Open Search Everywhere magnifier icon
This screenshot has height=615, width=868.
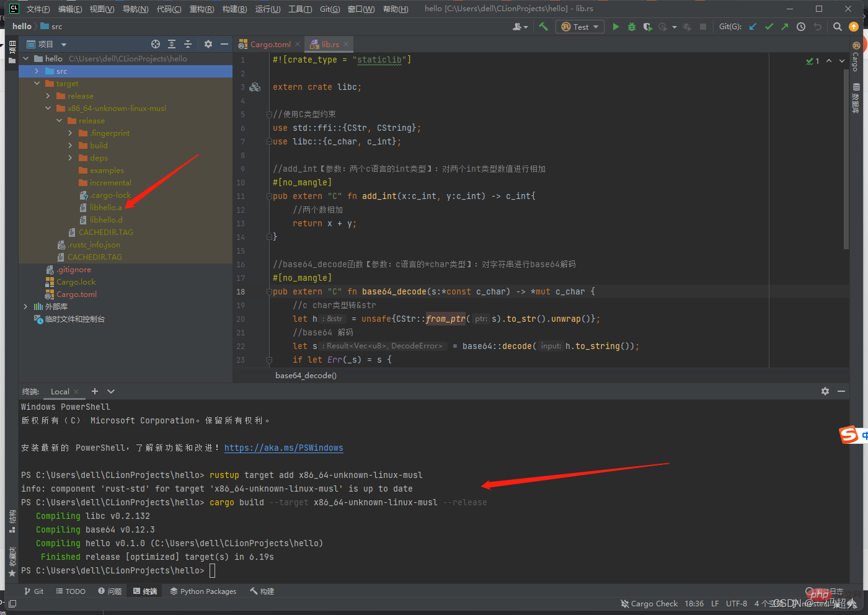(838, 27)
